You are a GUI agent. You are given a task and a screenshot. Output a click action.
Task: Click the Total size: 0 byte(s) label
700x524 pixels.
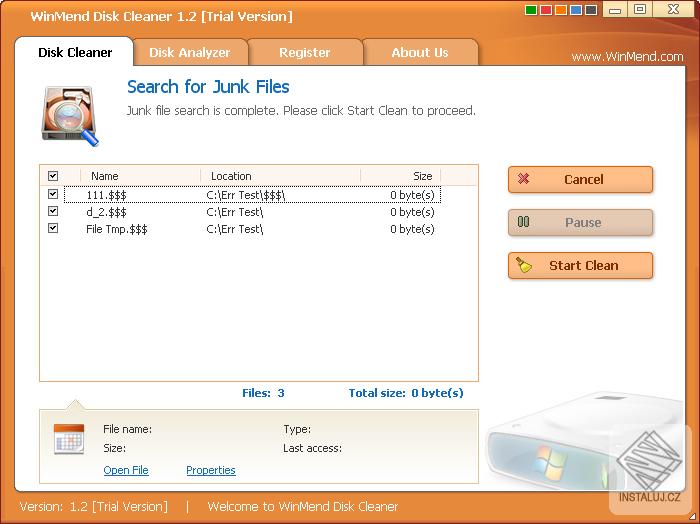point(406,393)
